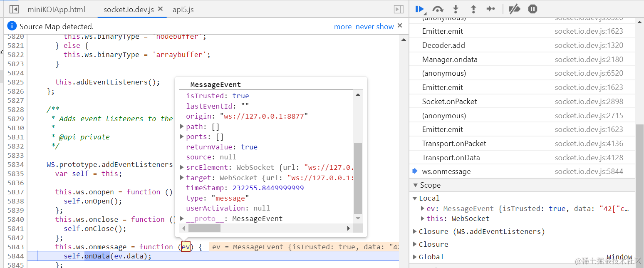Open socket.io.dev.js:2180 source link
Viewport: 644px width, 268px height.
pos(589,60)
